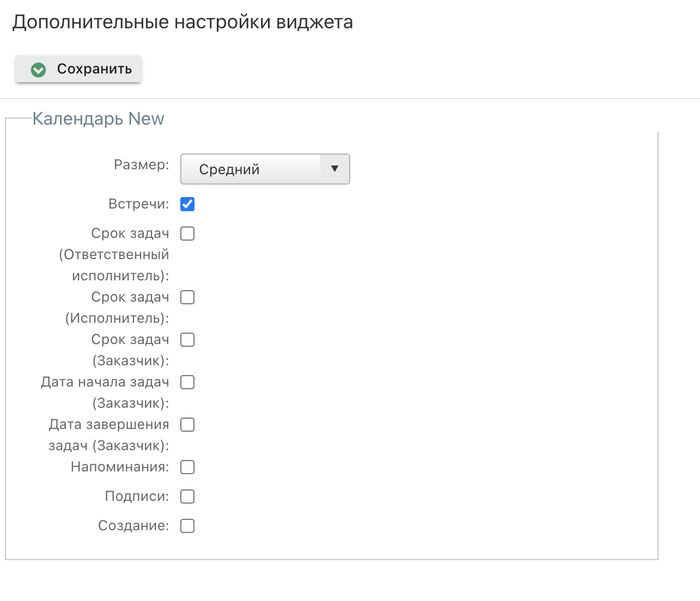Image resolution: width=700 pixels, height=601 pixels.
Task: Enable the Напоминания checkbox
Action: pos(187,467)
